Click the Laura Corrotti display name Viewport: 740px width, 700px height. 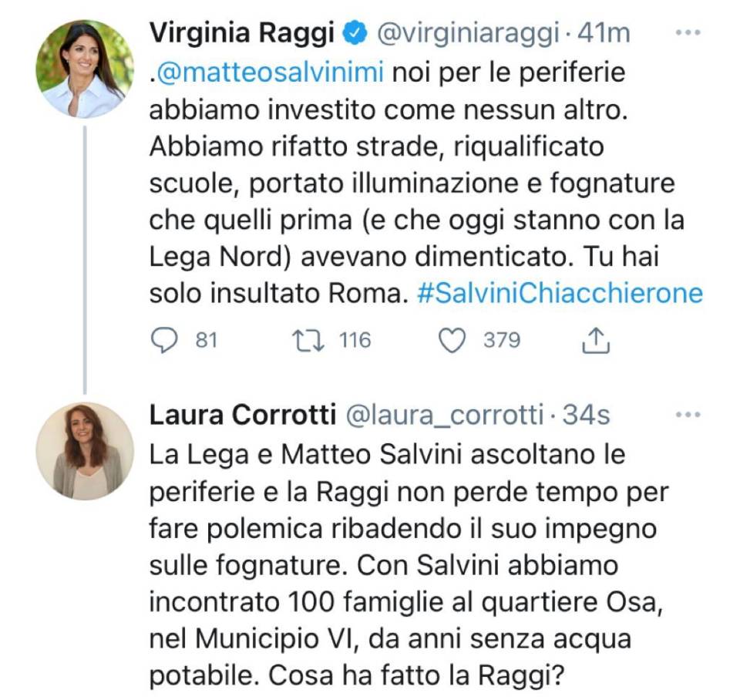(242, 416)
